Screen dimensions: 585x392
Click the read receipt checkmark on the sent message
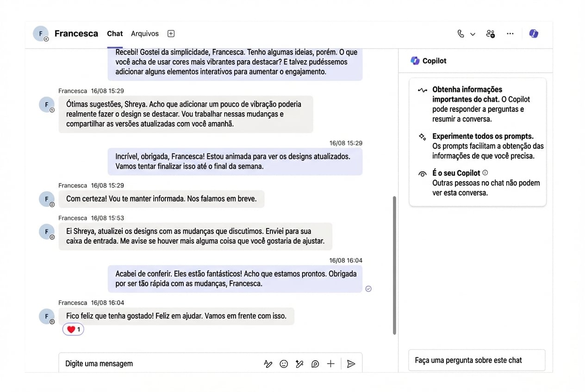coord(368,288)
